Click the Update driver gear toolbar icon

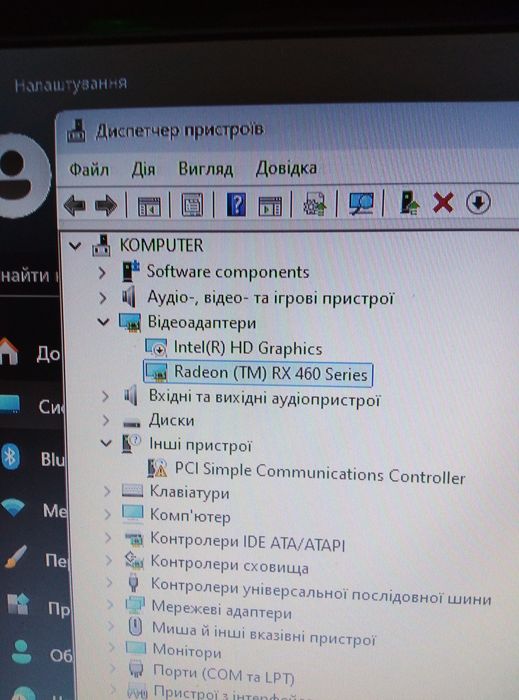point(315,204)
